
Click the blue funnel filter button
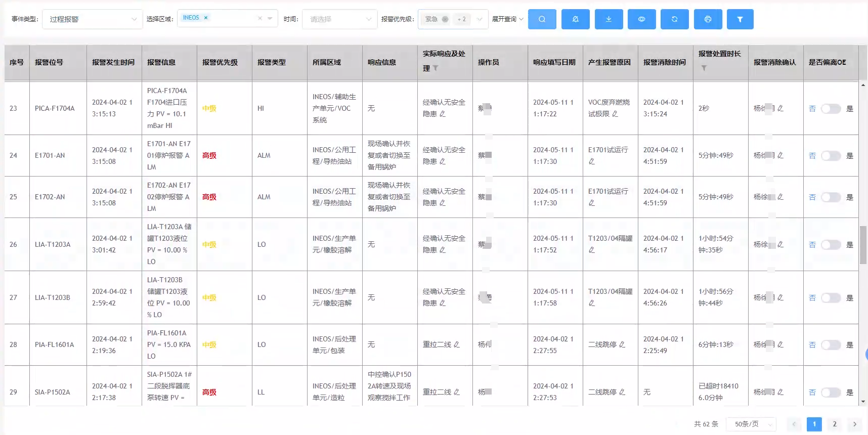point(740,19)
